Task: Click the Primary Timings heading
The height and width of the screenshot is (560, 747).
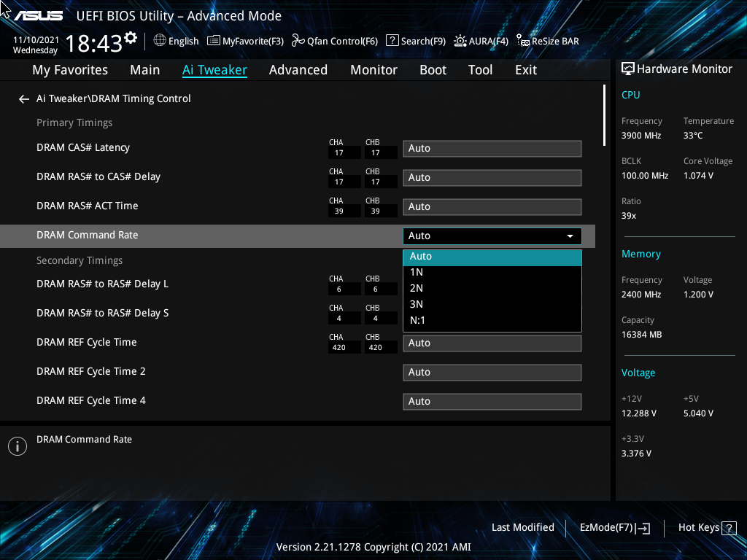Action: pyautogui.click(x=74, y=122)
